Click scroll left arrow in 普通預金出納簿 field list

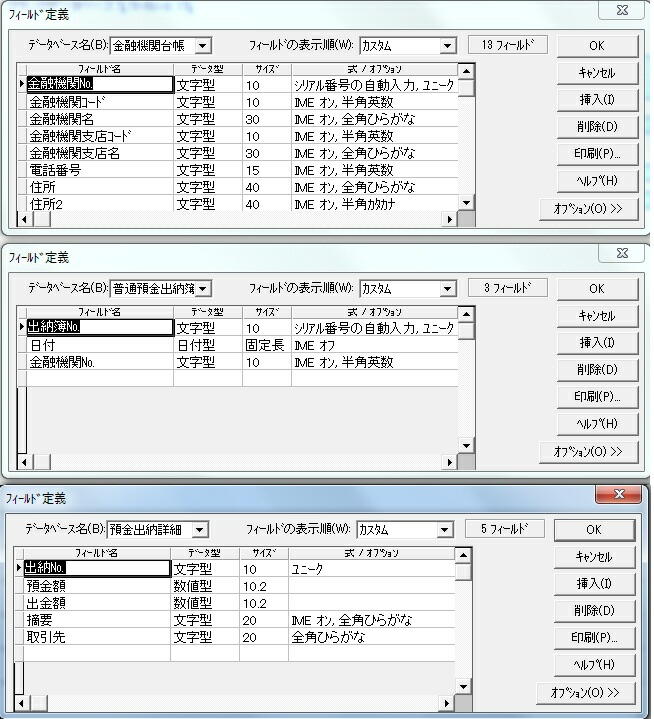pos(24,463)
